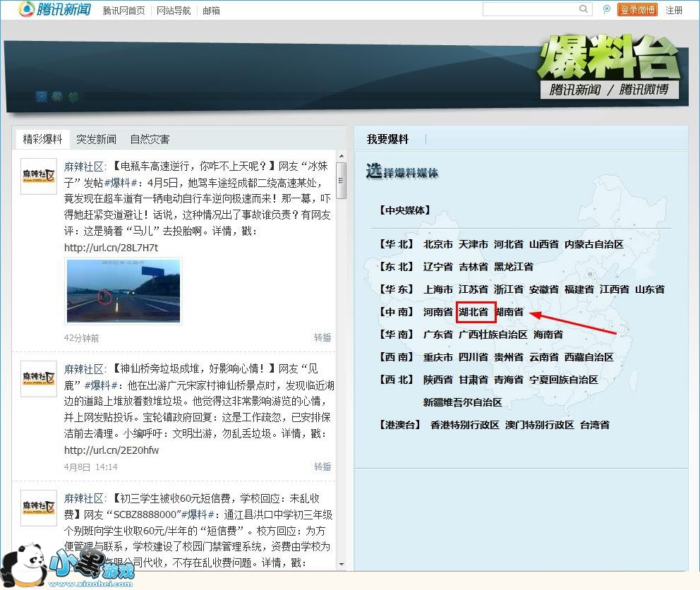This screenshot has height=590, width=700.
Task: Click the feed scrollbar thumb
Action: (341, 181)
